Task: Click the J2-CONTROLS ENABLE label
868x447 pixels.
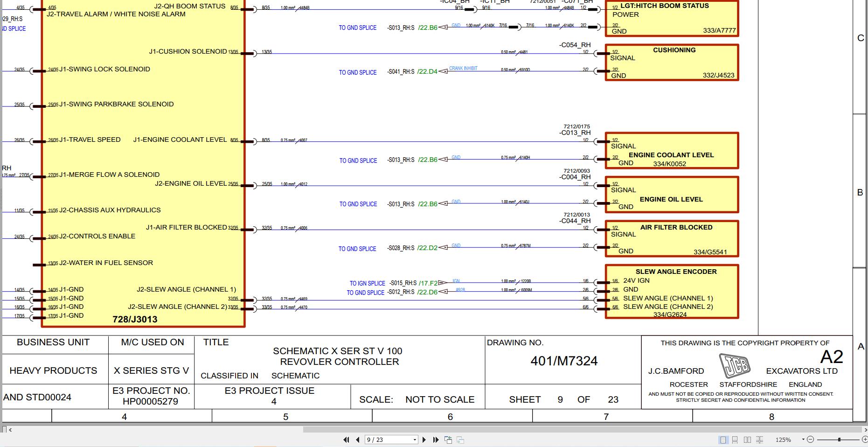Action: 97,236
